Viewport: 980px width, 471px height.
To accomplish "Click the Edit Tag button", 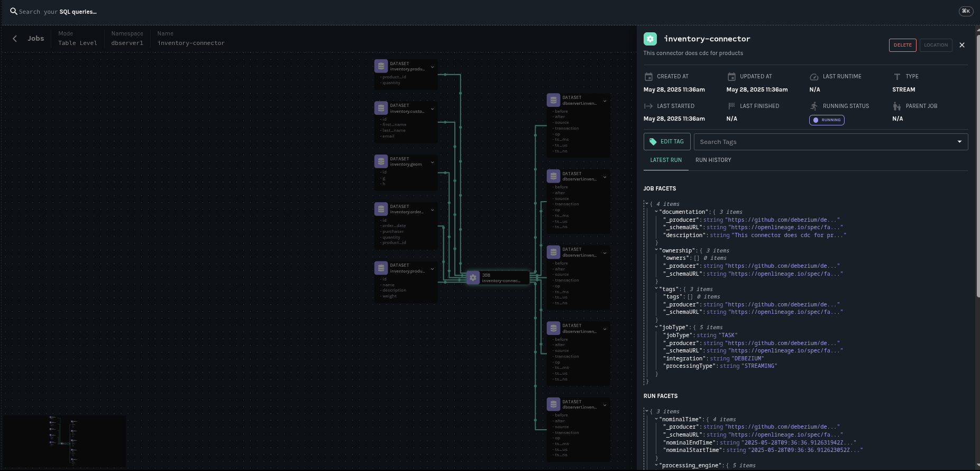I will click(666, 142).
